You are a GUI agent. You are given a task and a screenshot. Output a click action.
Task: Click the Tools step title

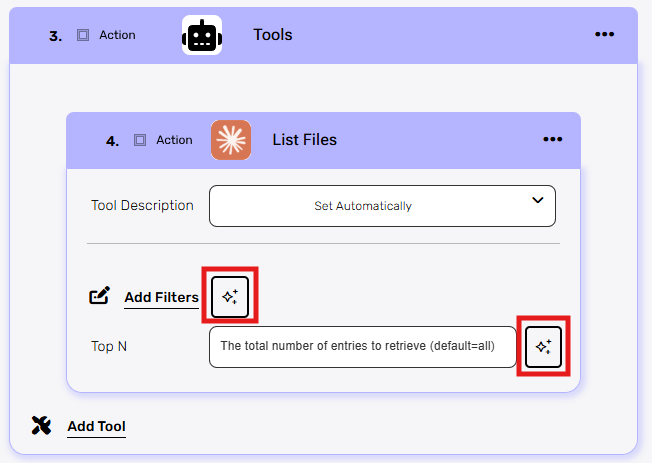click(273, 35)
